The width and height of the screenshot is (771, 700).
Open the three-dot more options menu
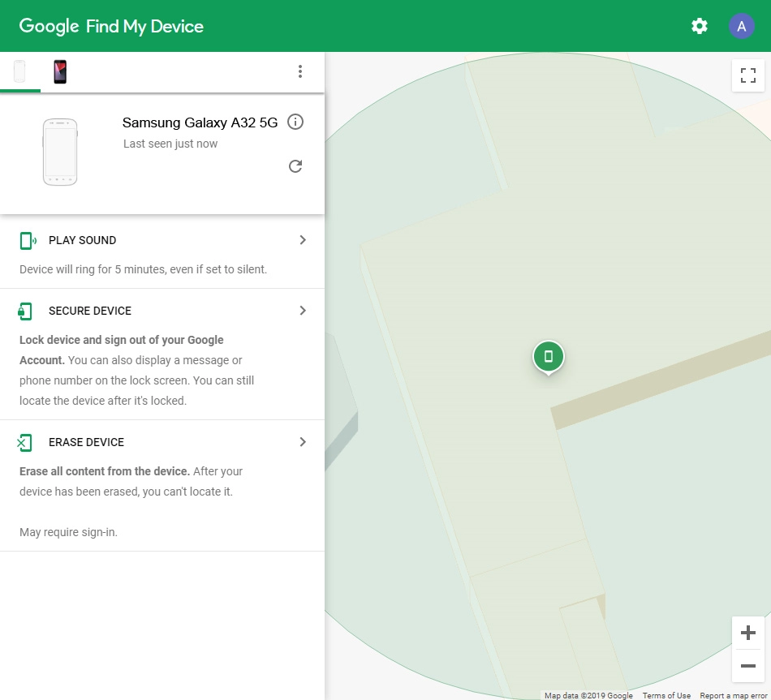[300, 71]
